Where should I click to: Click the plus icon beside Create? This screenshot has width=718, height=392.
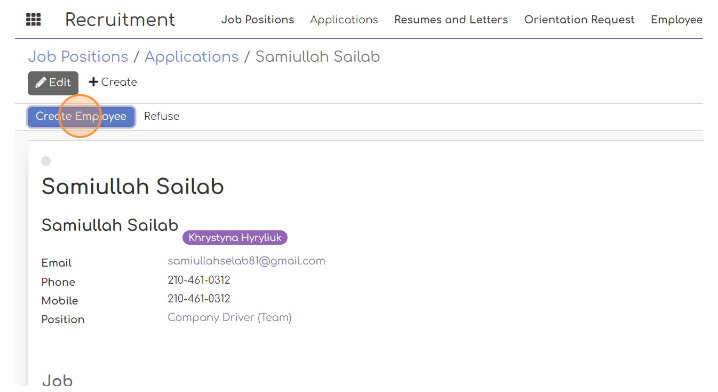tap(93, 82)
